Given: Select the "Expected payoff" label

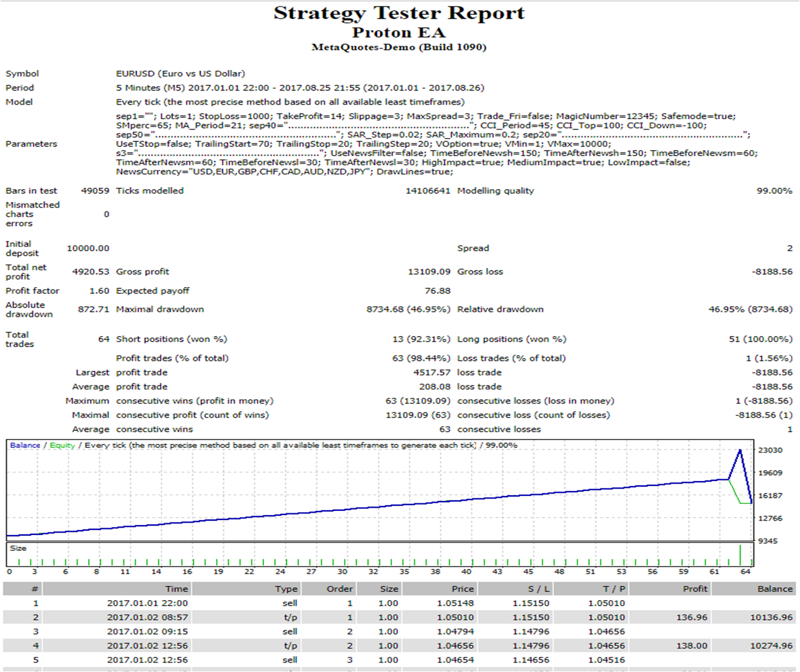Looking at the screenshot, I should pos(153,291).
